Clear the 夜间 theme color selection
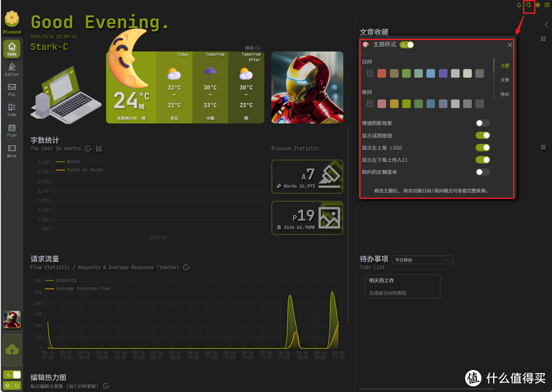Viewport: 552px width, 392px height. point(370,103)
